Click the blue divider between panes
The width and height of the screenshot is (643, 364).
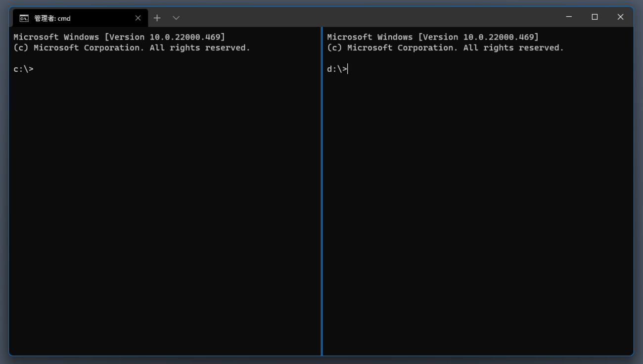pos(322,198)
